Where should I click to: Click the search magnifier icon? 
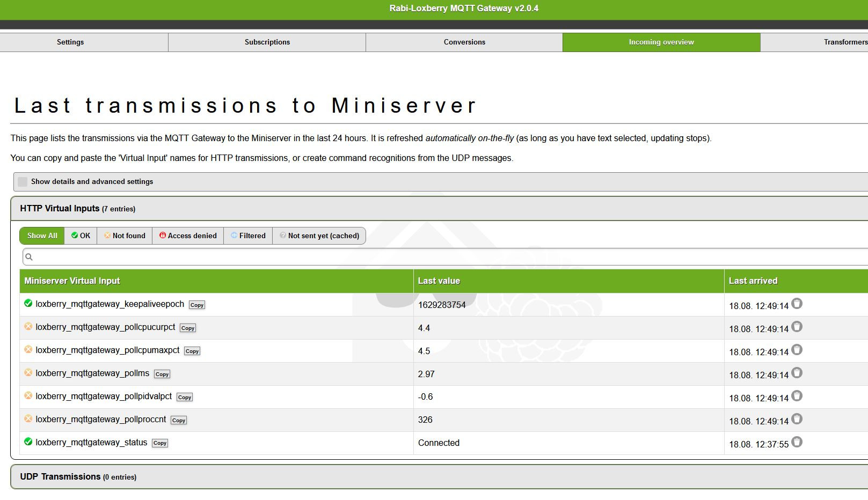coord(30,257)
